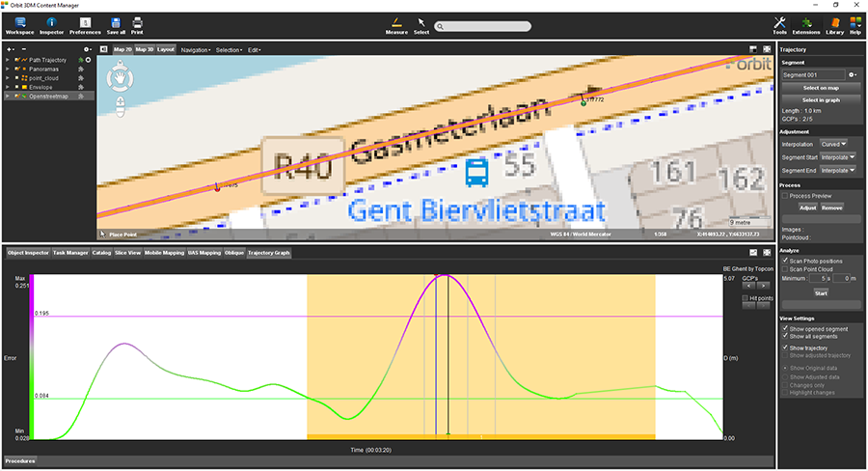Click the map view split layout icon
The height and width of the screenshot is (471, 868).
point(753,49)
